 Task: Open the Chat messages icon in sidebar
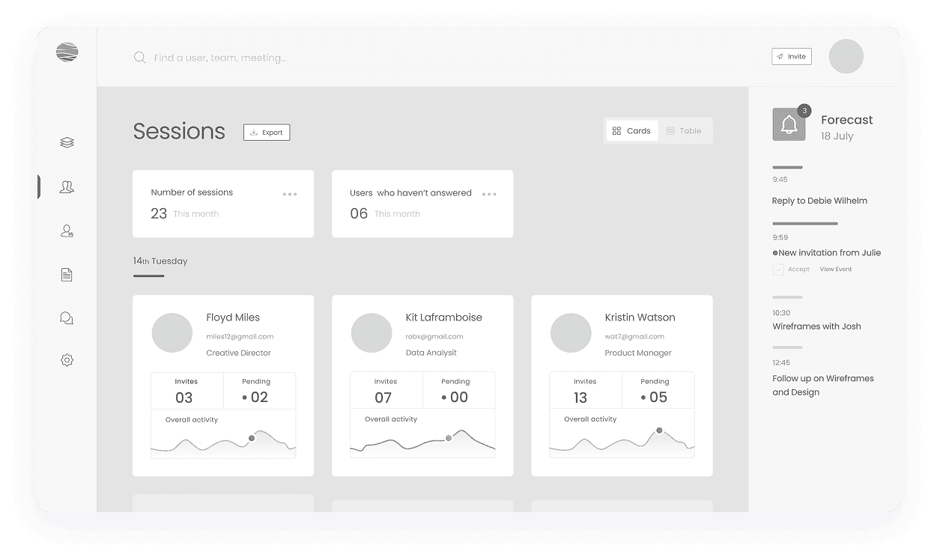pyautogui.click(x=67, y=317)
